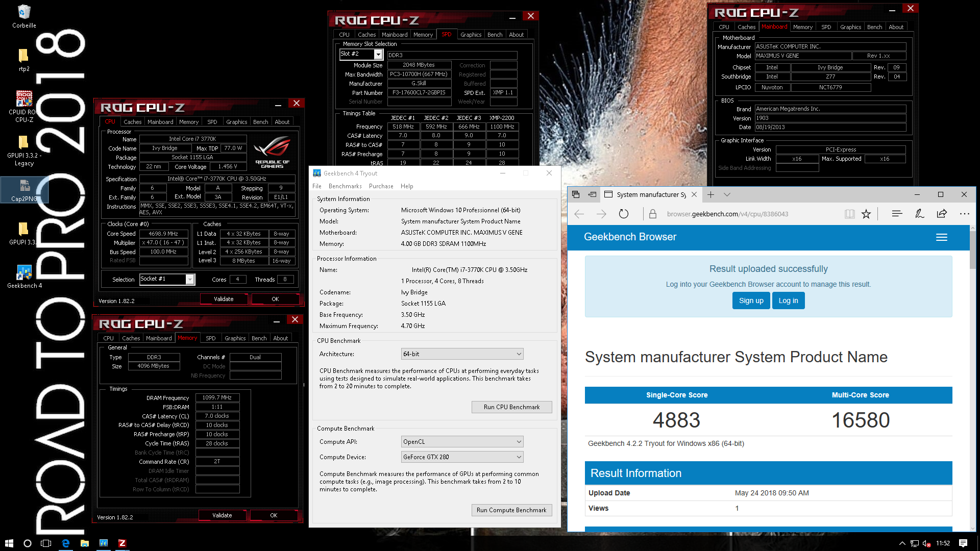Refresh the Geekbench Browser page
This screenshot has height=551, width=980.
(624, 214)
